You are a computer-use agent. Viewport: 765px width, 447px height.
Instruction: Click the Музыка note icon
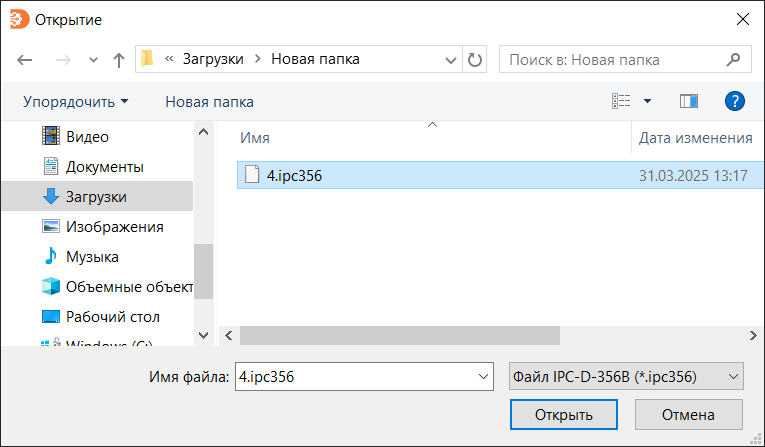coord(51,256)
